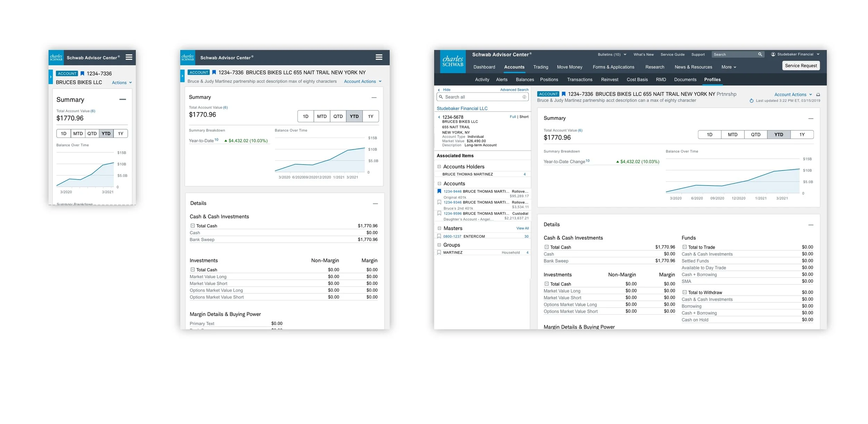
Task: Click the Studebaker Financial user profile icon
Action: pos(773,54)
